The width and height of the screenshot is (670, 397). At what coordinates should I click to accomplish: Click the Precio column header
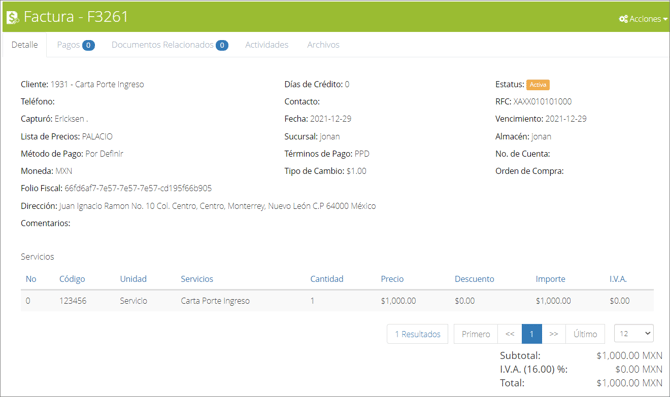click(x=392, y=279)
